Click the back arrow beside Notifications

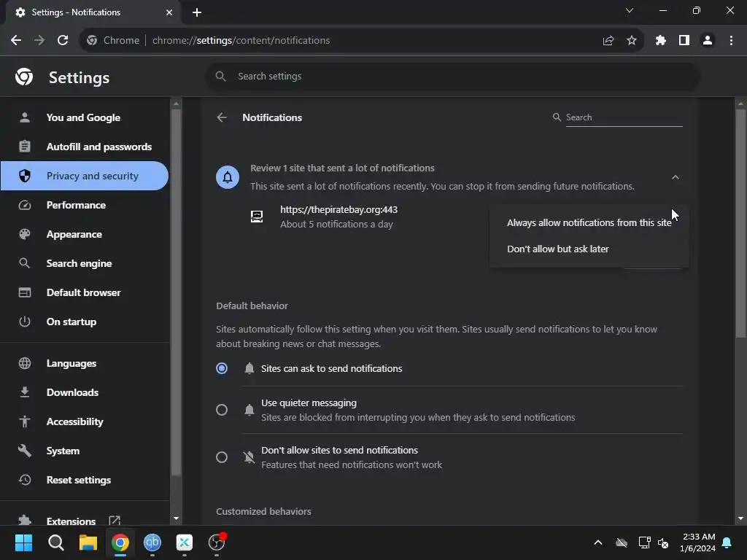pos(222,117)
